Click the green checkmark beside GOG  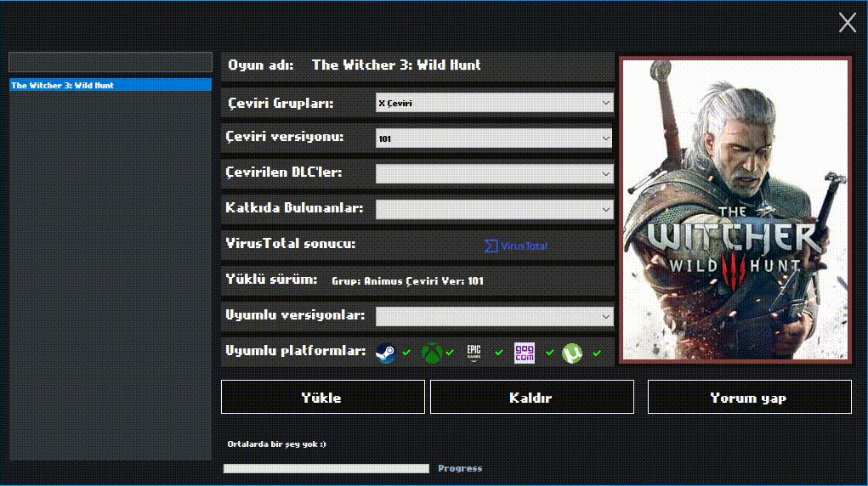[x=550, y=352]
